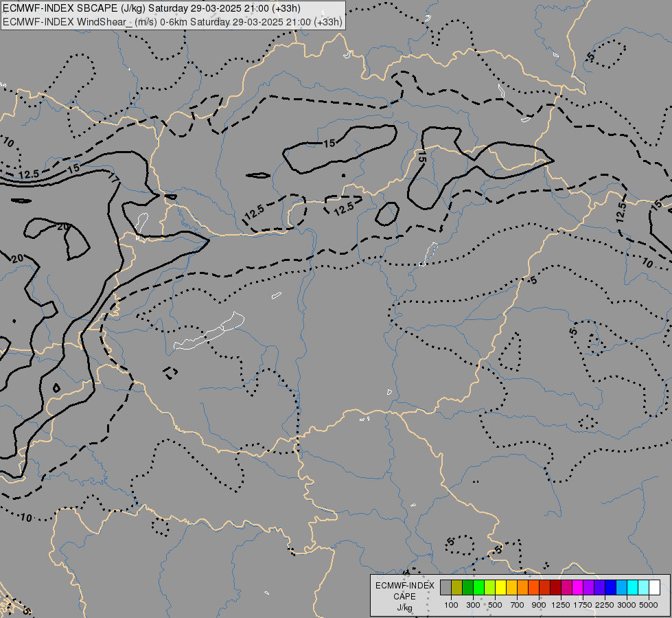
Task: Click the WindShear 0-6km title line
Action: point(172,21)
